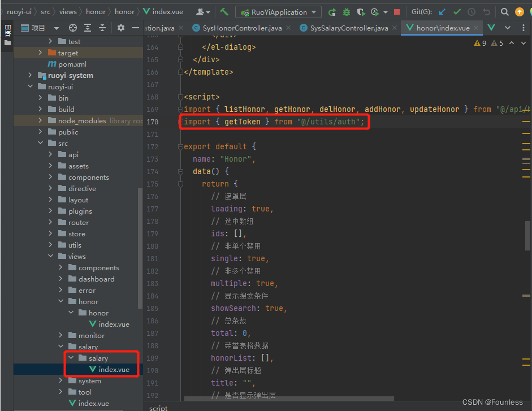Expand the api folder
This screenshot has height=411, width=532.
tap(50, 154)
